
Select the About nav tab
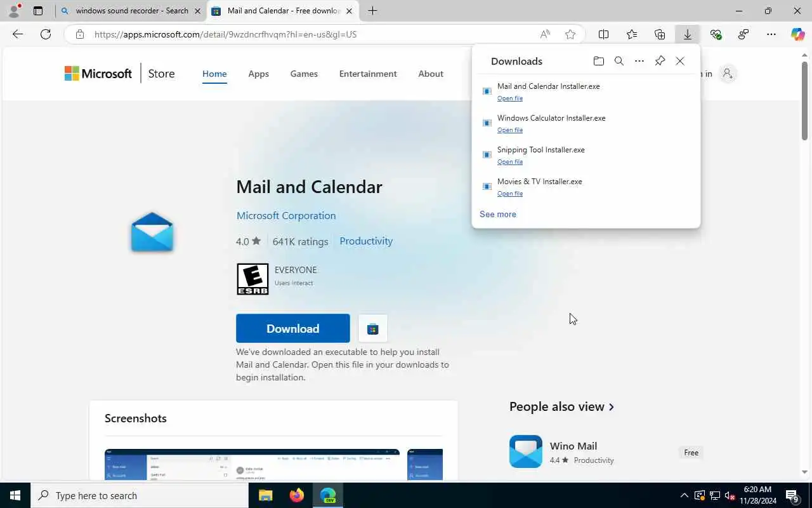[x=431, y=74]
